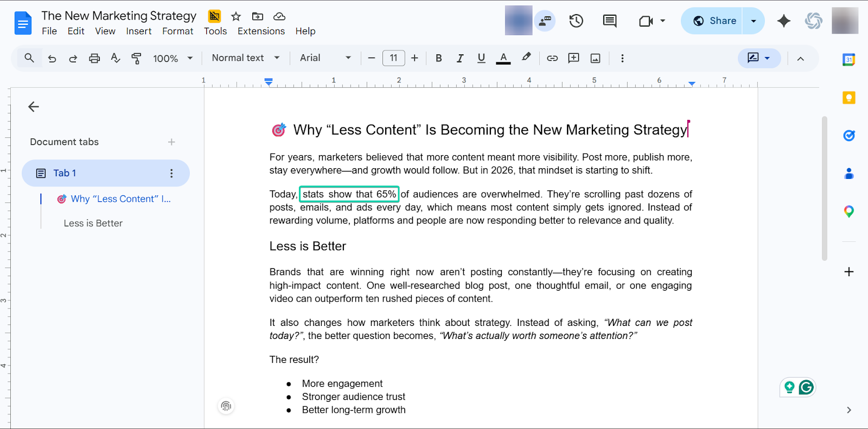Viewport: 868px width, 429px height.
Task: Click the font size input field
Action: pos(393,58)
